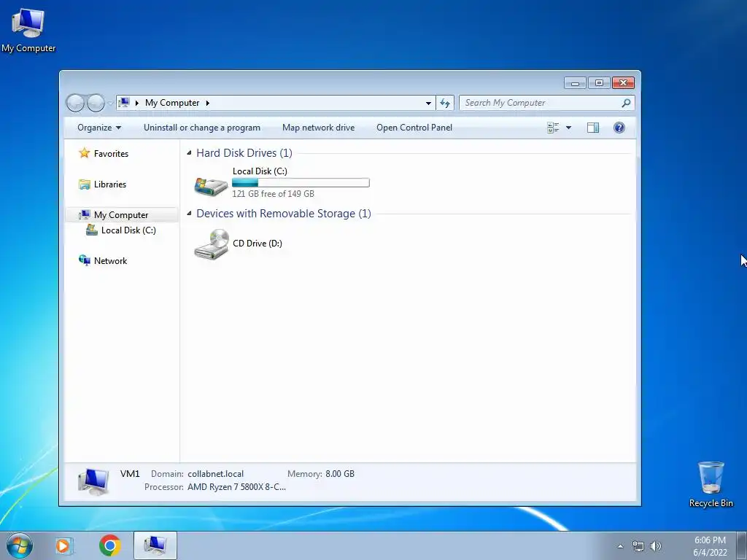
Task: Show hidden tray icons arrow
Action: pos(620,546)
